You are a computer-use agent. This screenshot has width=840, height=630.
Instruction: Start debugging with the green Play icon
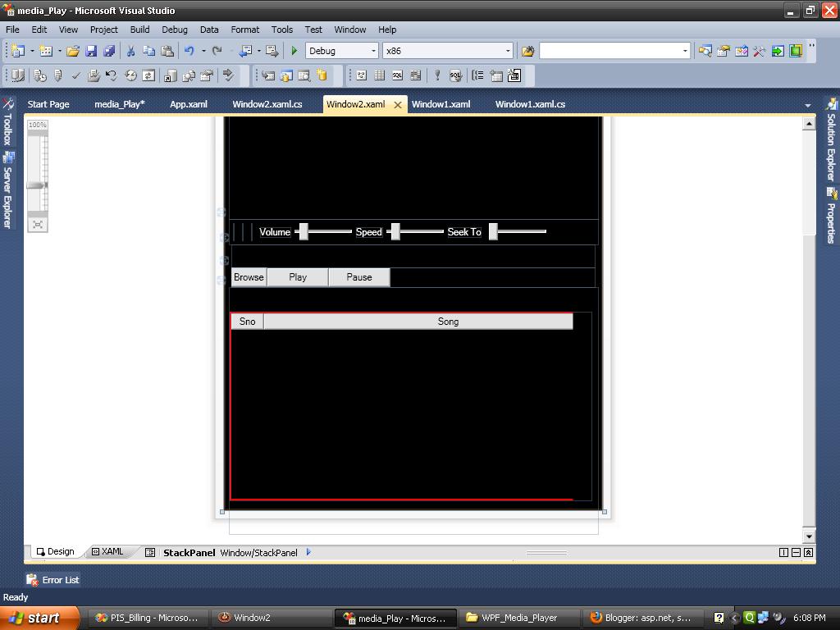294,50
